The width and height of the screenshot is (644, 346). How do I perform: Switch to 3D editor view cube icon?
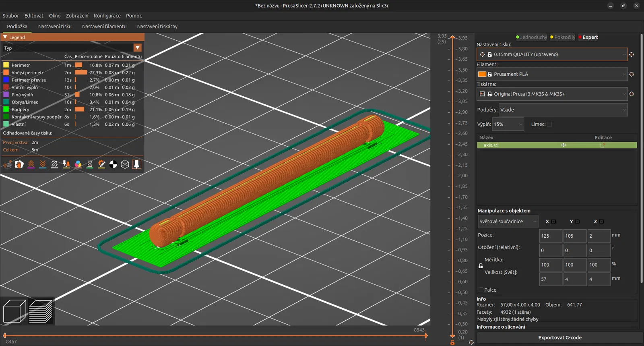pyautogui.click(x=14, y=311)
